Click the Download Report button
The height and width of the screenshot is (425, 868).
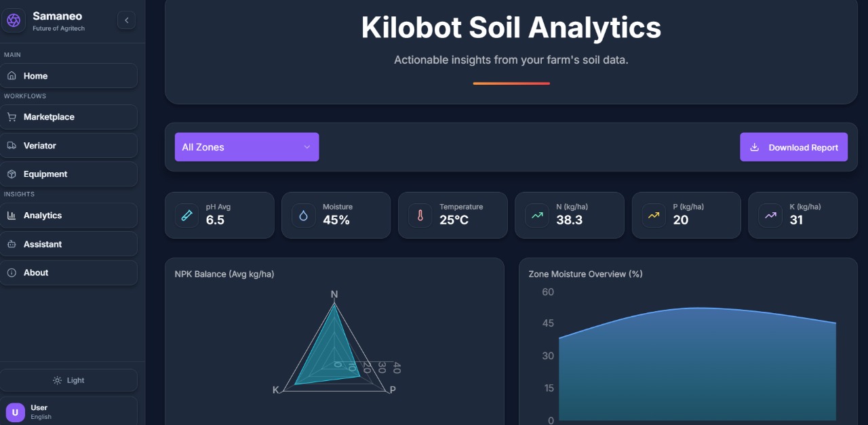pyautogui.click(x=793, y=147)
